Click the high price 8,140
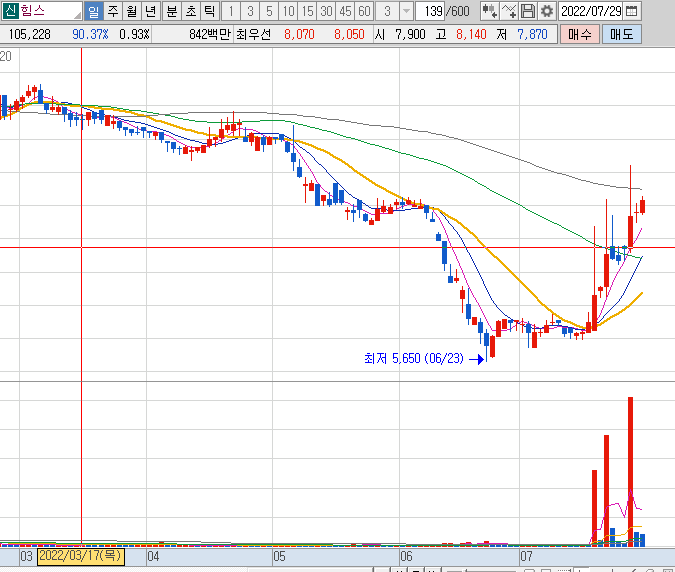675x572 pixels. click(471, 34)
